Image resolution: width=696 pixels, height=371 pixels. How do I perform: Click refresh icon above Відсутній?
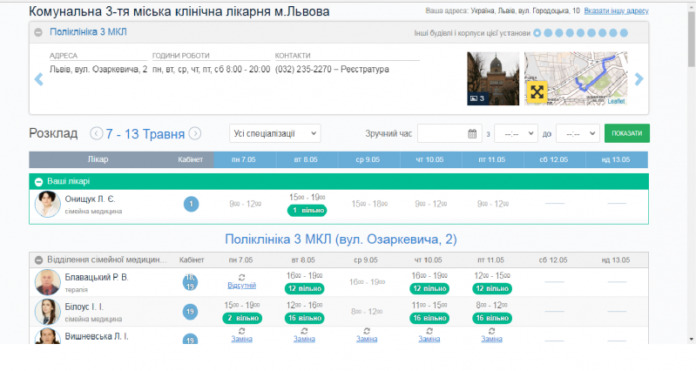pos(241,277)
